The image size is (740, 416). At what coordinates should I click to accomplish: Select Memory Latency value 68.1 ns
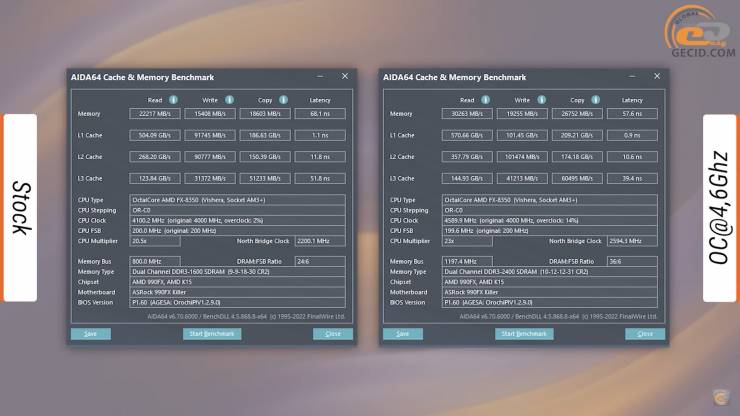pos(320,114)
